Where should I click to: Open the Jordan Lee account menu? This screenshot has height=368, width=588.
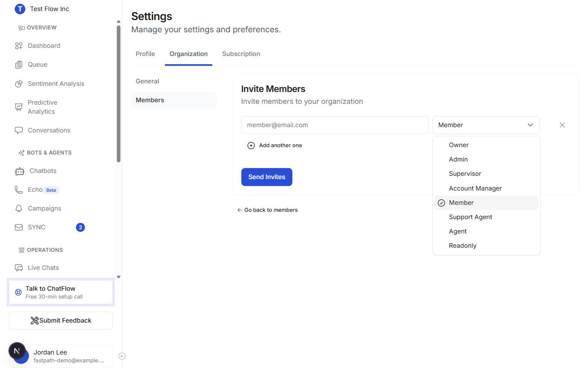pyautogui.click(x=61, y=356)
